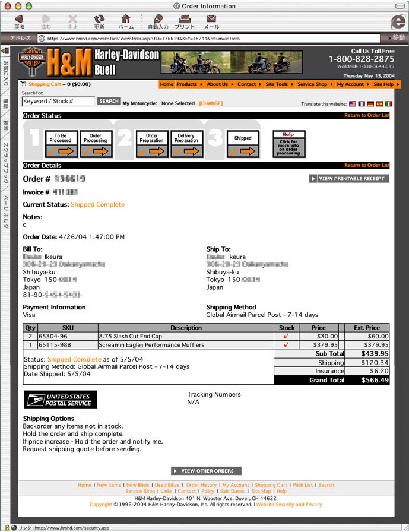Click the Delivery Preparation step icon
This screenshot has width=409, height=532.
(186, 144)
